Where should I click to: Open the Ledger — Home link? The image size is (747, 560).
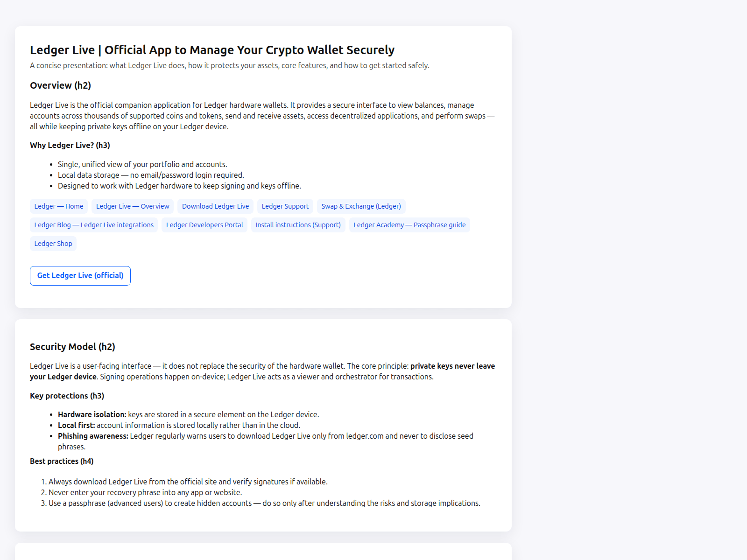click(58, 206)
